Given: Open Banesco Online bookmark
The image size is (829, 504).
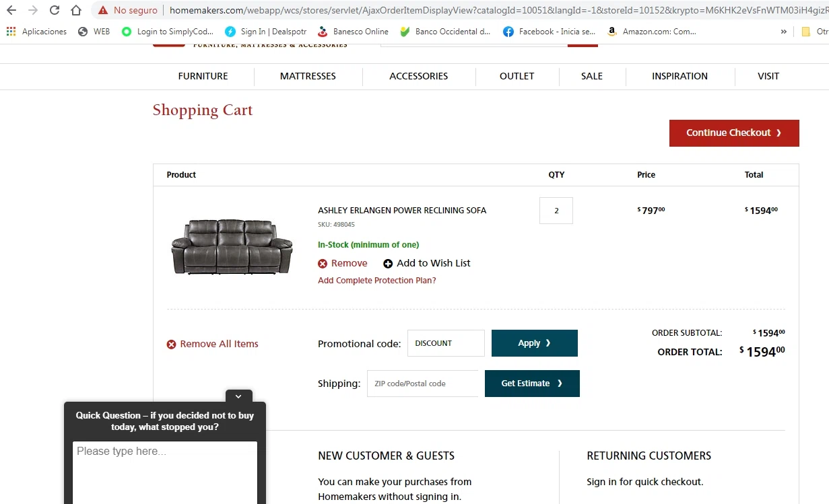Looking at the screenshot, I should (353, 32).
